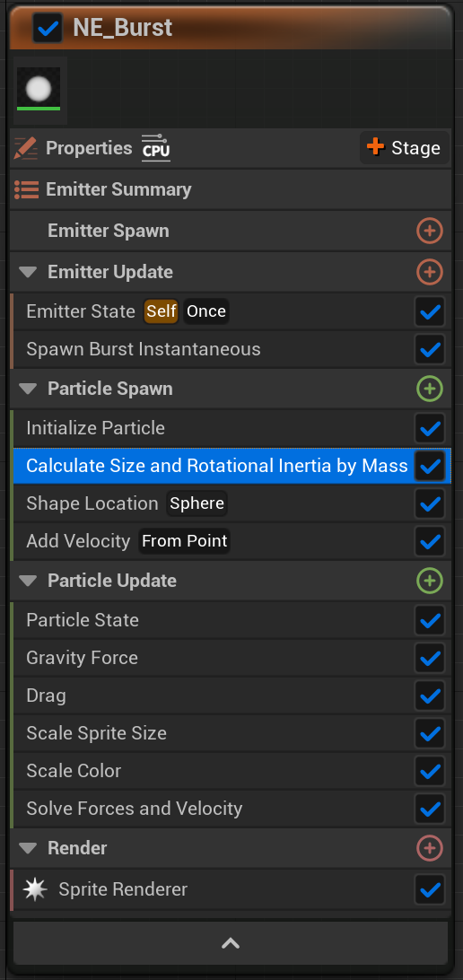The width and height of the screenshot is (463, 980).
Task: Add module to Emitter Spawn with plus icon
Action: click(429, 231)
